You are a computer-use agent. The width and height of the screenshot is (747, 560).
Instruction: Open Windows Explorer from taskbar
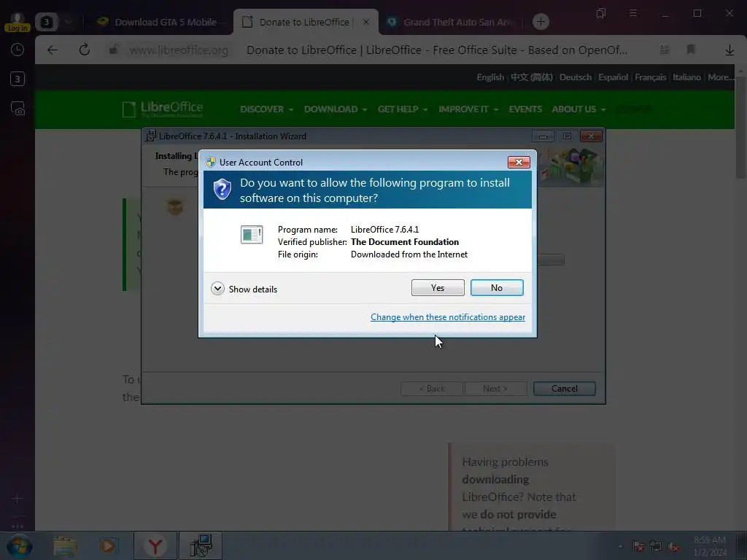(65, 546)
